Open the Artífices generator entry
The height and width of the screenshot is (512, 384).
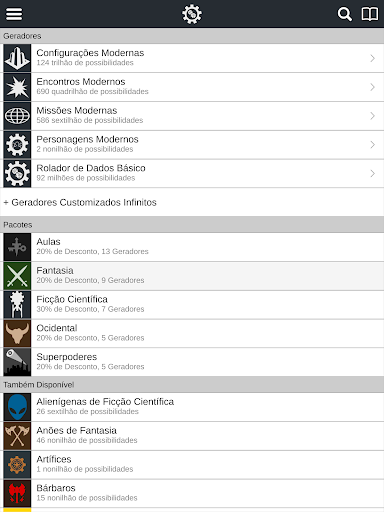[192, 464]
